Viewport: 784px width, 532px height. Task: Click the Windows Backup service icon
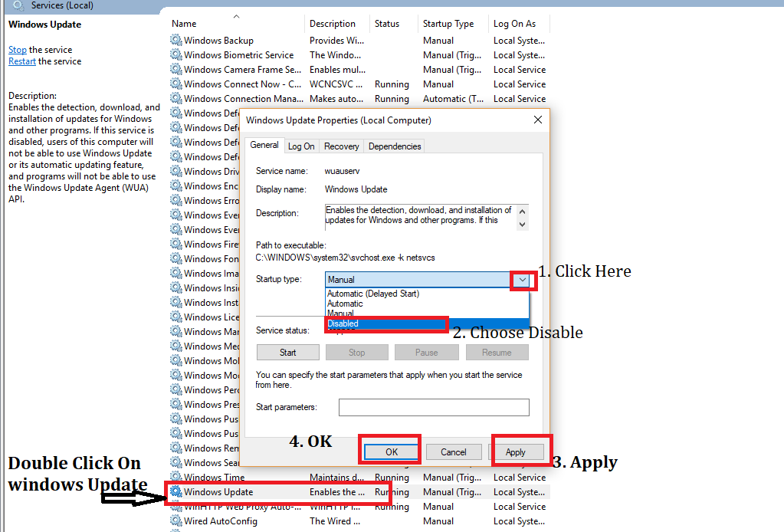point(177,40)
